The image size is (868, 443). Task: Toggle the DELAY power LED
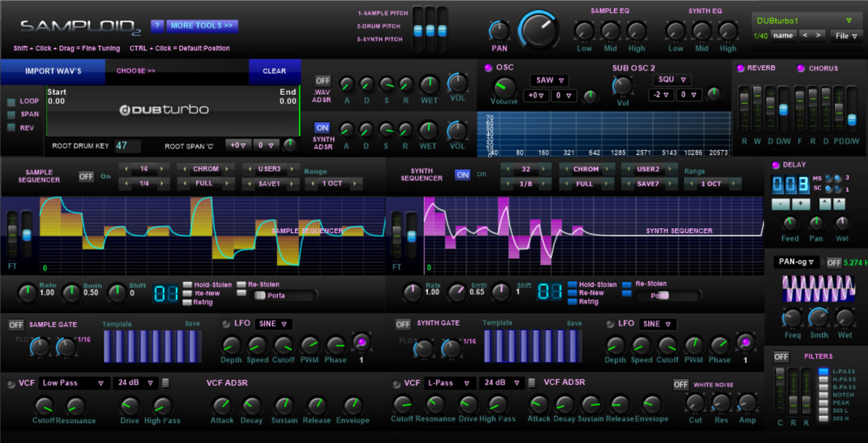(776, 165)
